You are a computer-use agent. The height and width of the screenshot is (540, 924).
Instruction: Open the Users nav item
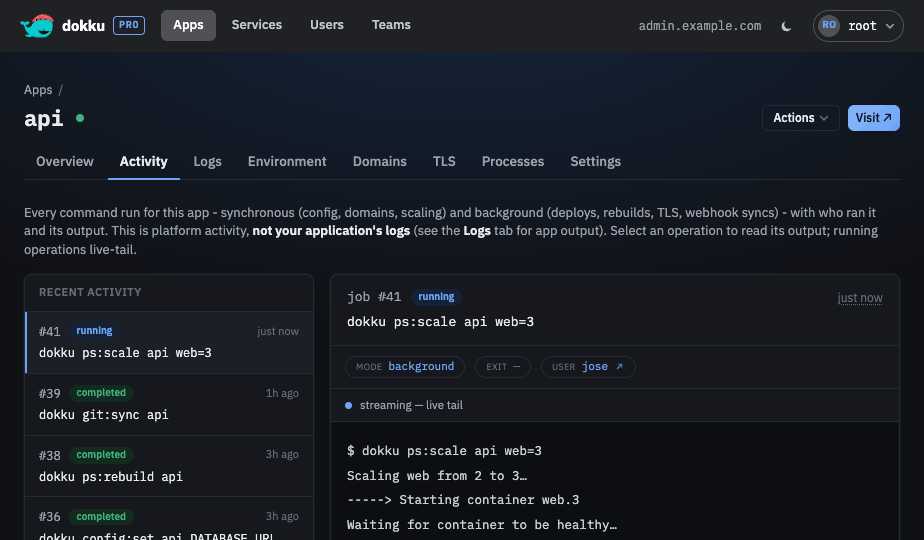tap(326, 25)
